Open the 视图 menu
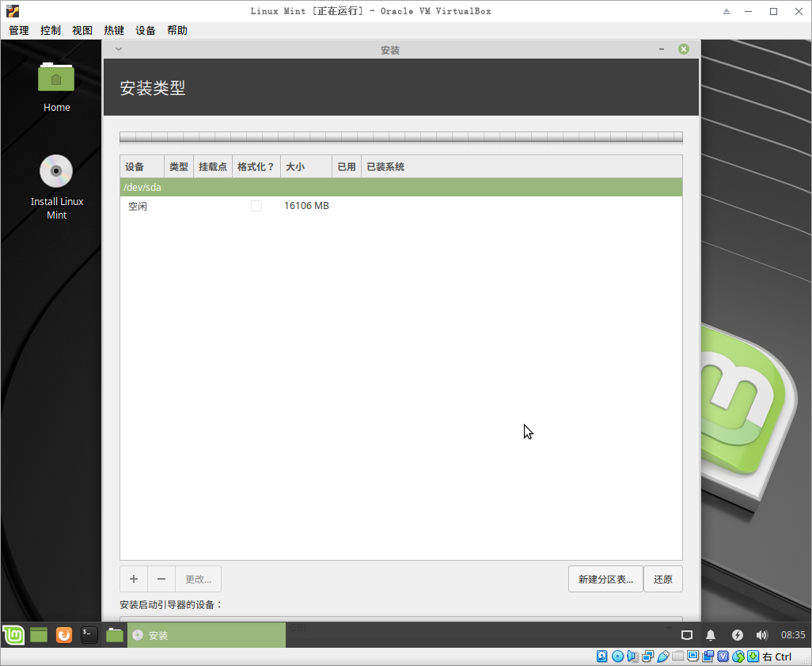The image size is (812, 666). [x=82, y=30]
